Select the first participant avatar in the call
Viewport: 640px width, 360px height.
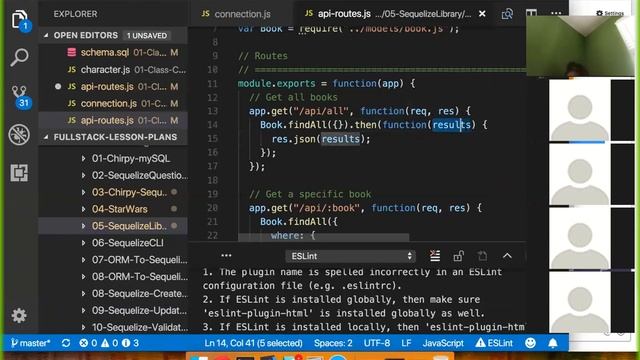580,111
